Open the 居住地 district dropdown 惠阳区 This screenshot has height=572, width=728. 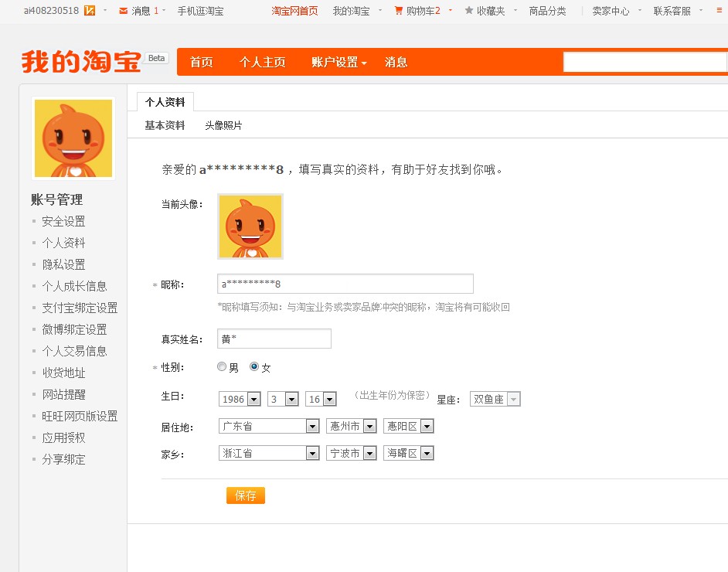(409, 426)
